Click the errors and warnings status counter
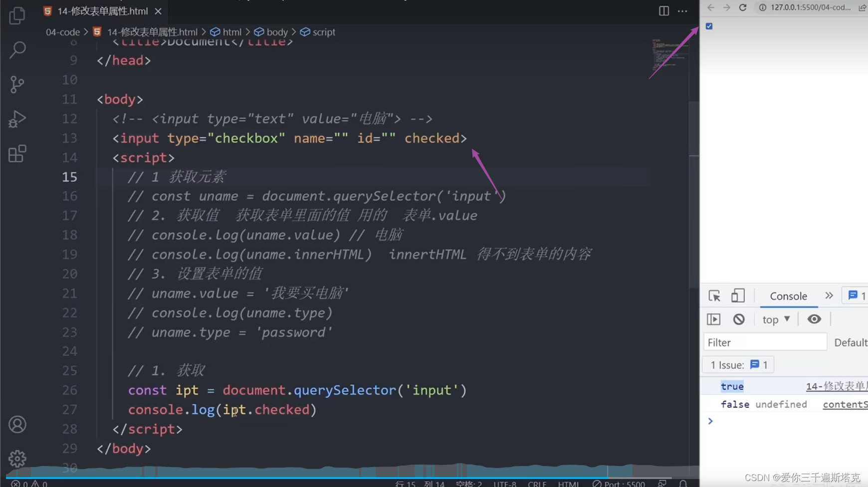Screen dimensions: 868x487 coord(29,484)
